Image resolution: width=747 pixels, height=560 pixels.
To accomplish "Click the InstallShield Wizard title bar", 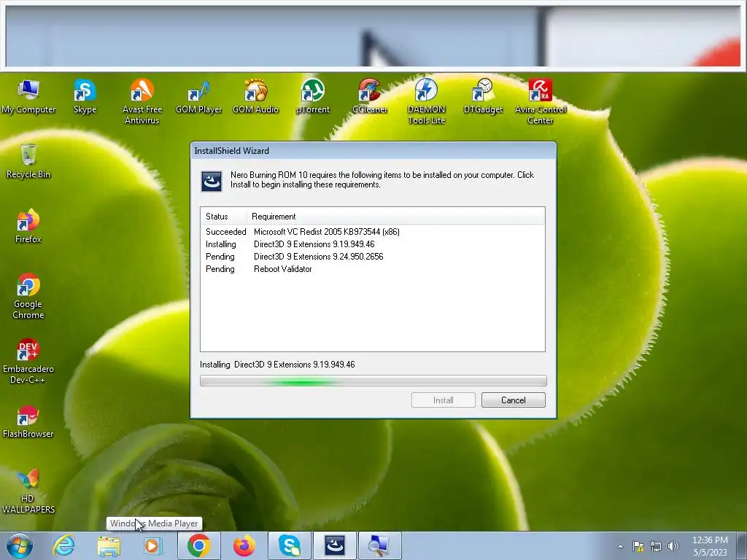I will click(373, 151).
